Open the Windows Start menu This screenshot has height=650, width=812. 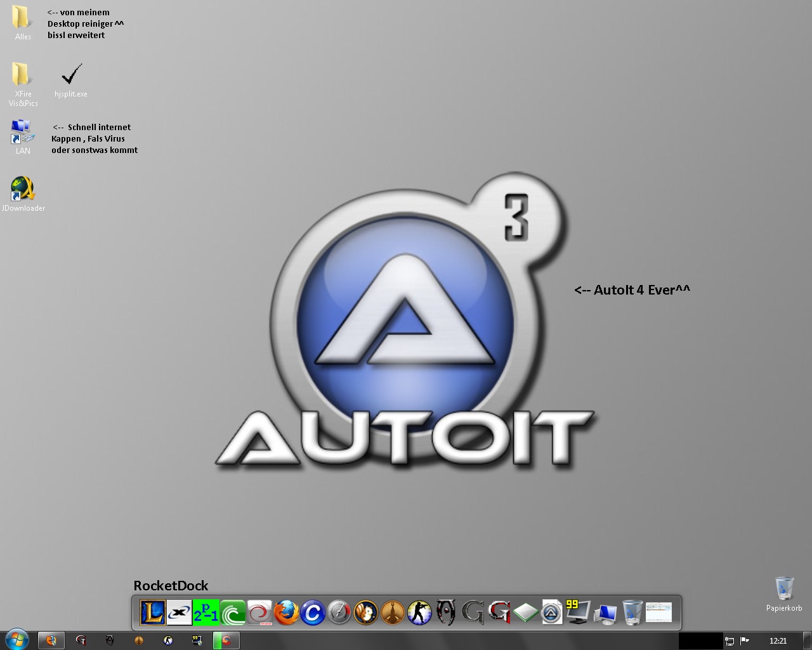coord(16,640)
